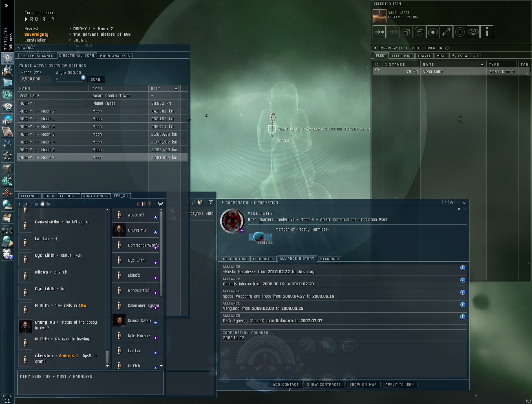Select the chat layout with large portraits
This screenshot has height=404, width=532.
click(x=48, y=204)
